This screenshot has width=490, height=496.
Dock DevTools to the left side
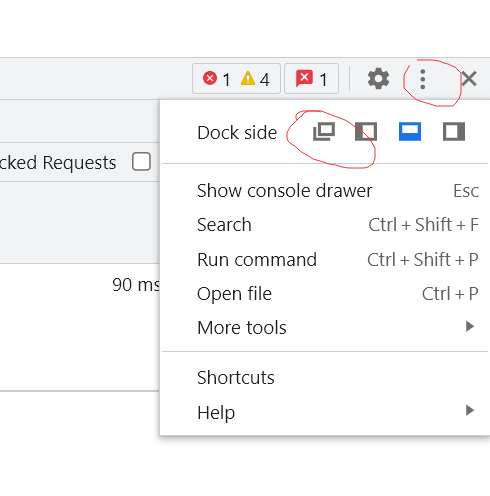tap(366, 132)
